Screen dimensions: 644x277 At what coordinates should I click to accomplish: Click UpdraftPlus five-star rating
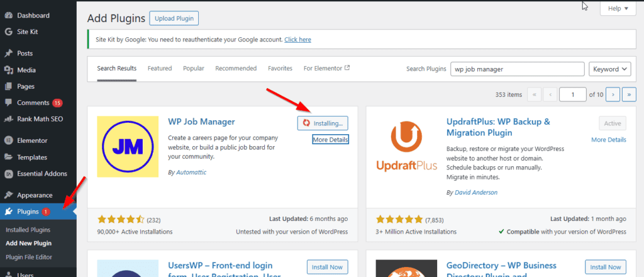399,219
